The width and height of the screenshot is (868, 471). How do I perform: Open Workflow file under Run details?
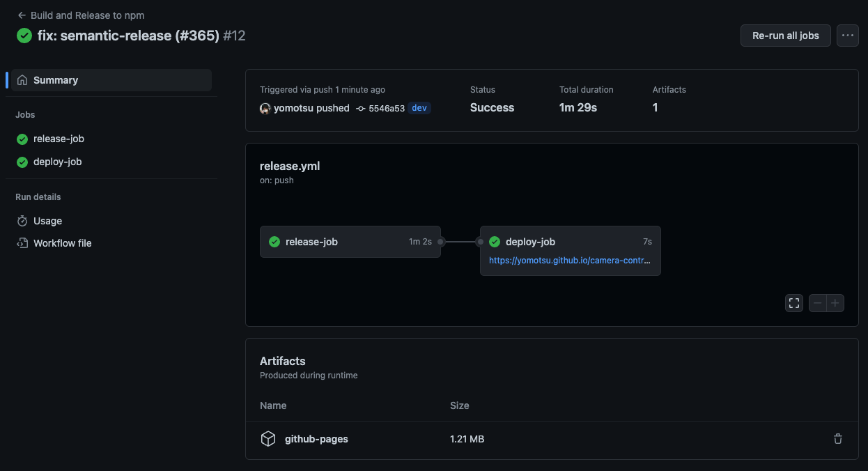tap(62, 243)
